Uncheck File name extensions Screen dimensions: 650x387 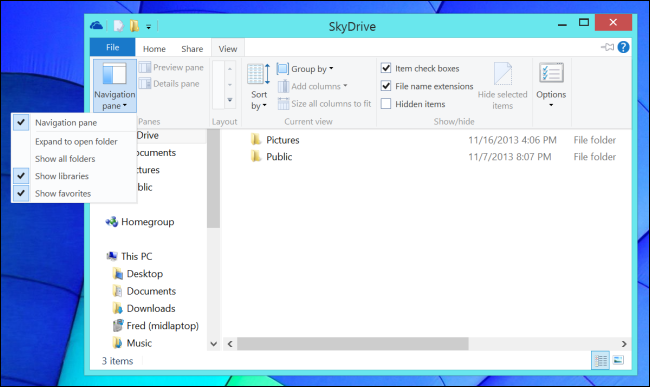click(x=386, y=86)
